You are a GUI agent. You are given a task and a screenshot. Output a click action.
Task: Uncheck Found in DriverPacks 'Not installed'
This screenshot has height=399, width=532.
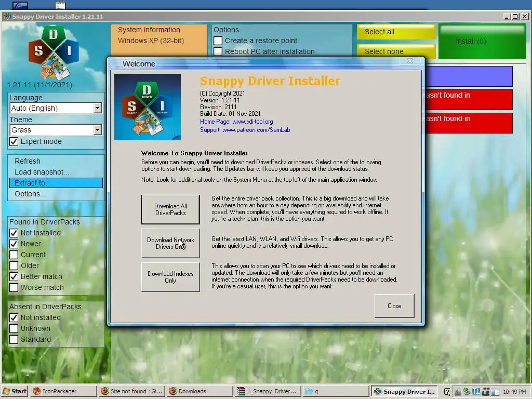tap(14, 233)
